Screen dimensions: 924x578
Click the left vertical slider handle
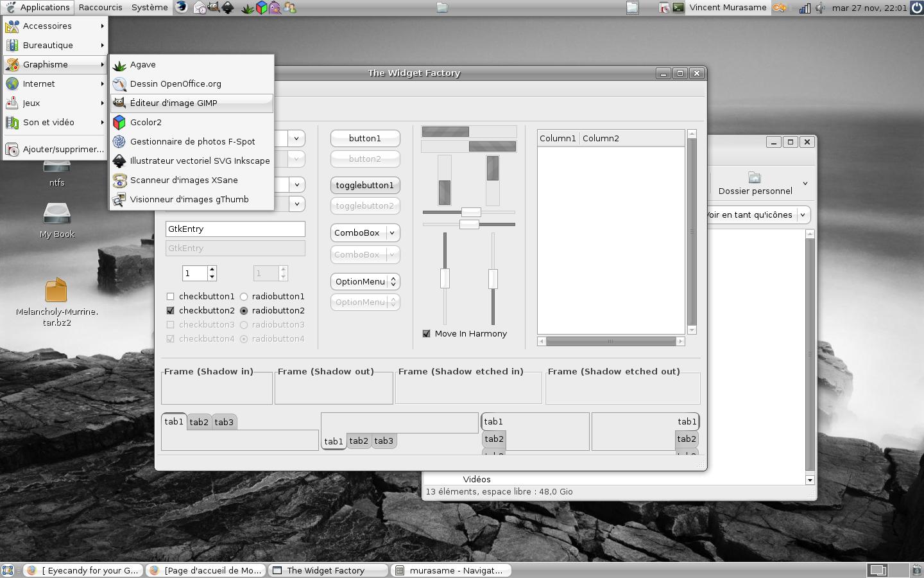[x=445, y=279]
